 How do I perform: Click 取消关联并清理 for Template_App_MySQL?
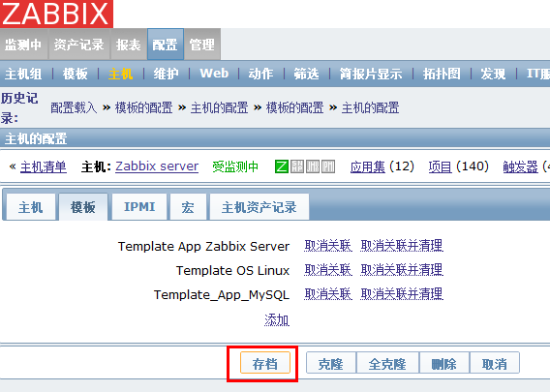(x=402, y=294)
